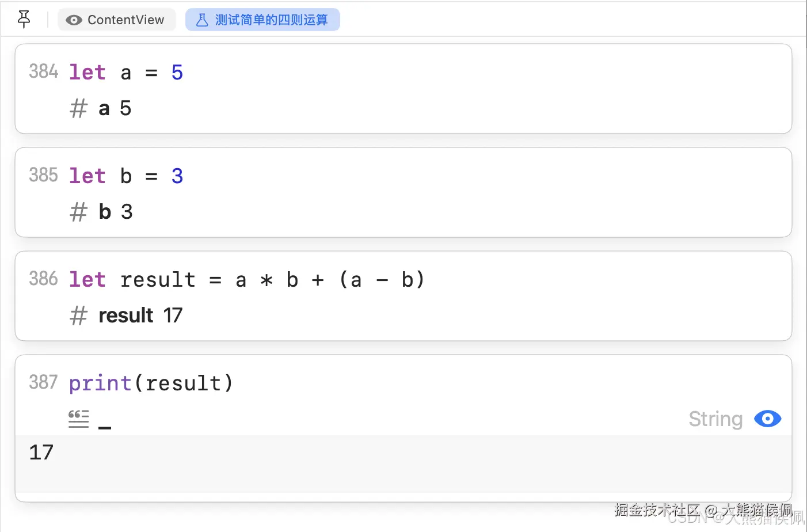Click the String type label
Viewport: 807px width, 532px height.
(715, 419)
